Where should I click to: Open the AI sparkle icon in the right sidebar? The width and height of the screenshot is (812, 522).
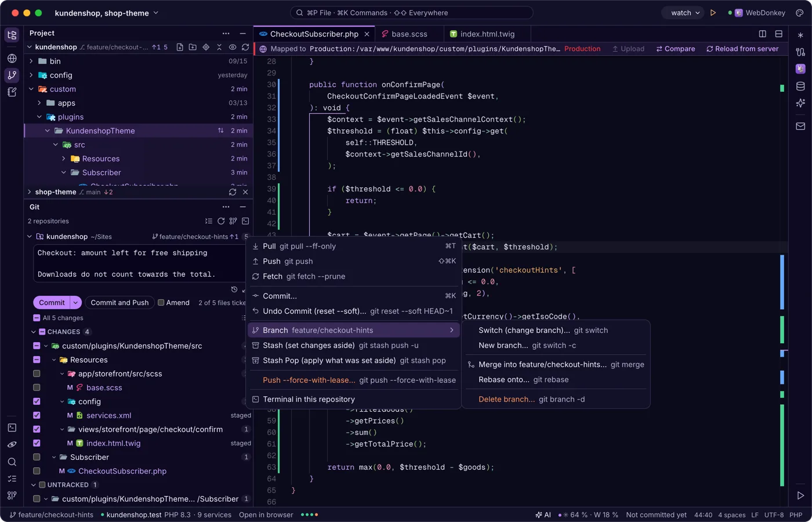800,103
